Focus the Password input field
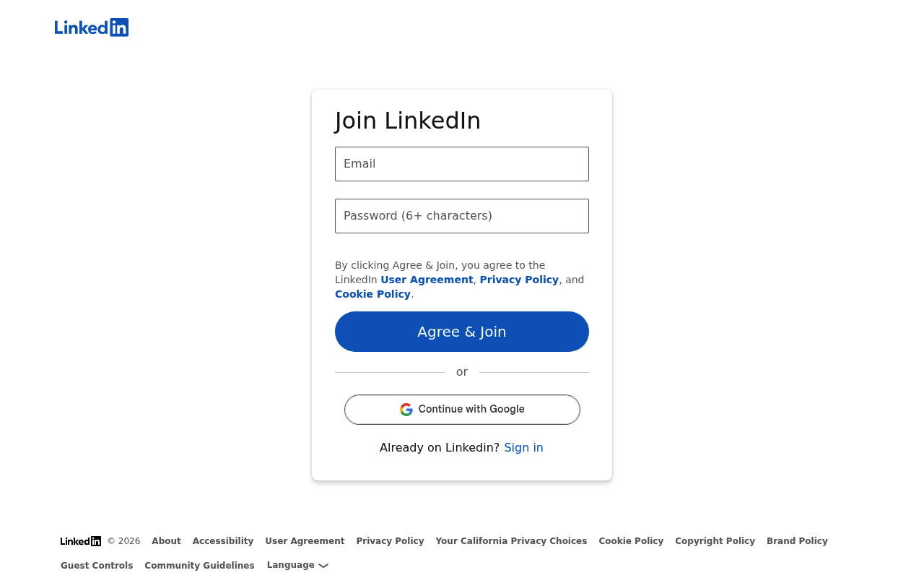The width and height of the screenshot is (924, 578). point(462,216)
